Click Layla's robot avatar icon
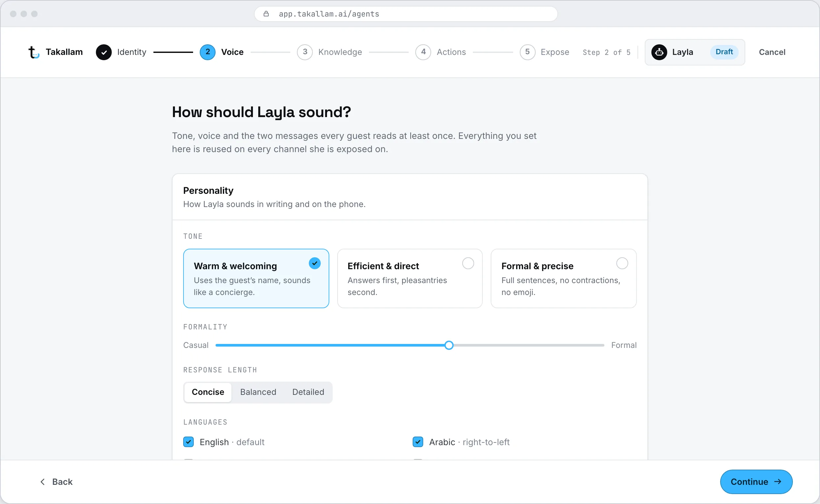 tap(659, 52)
